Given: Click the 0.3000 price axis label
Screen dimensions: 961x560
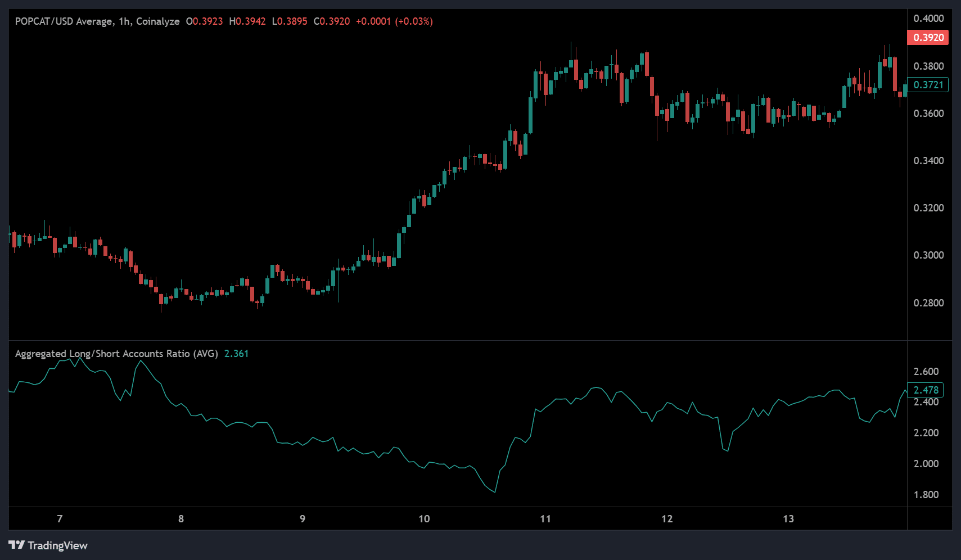Looking at the screenshot, I should click(x=928, y=255).
